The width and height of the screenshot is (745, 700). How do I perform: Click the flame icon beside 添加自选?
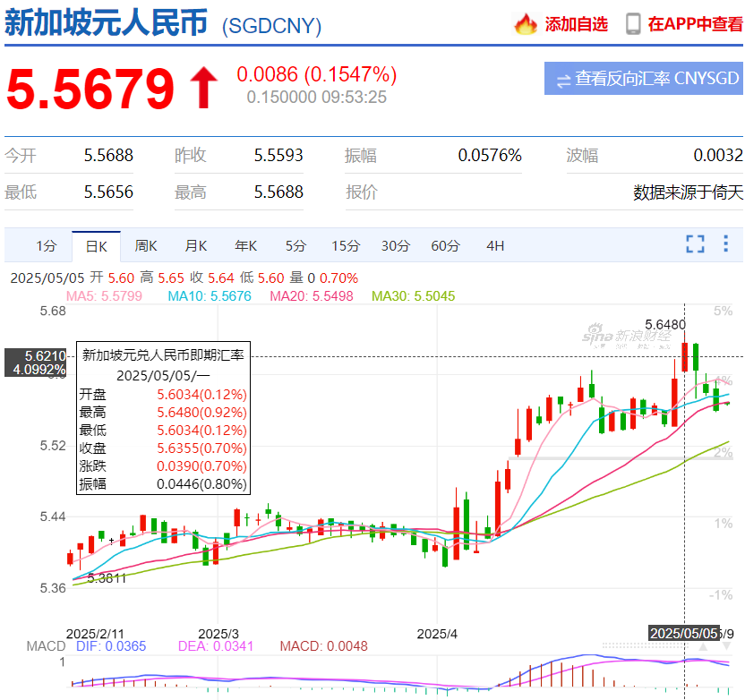(x=526, y=24)
